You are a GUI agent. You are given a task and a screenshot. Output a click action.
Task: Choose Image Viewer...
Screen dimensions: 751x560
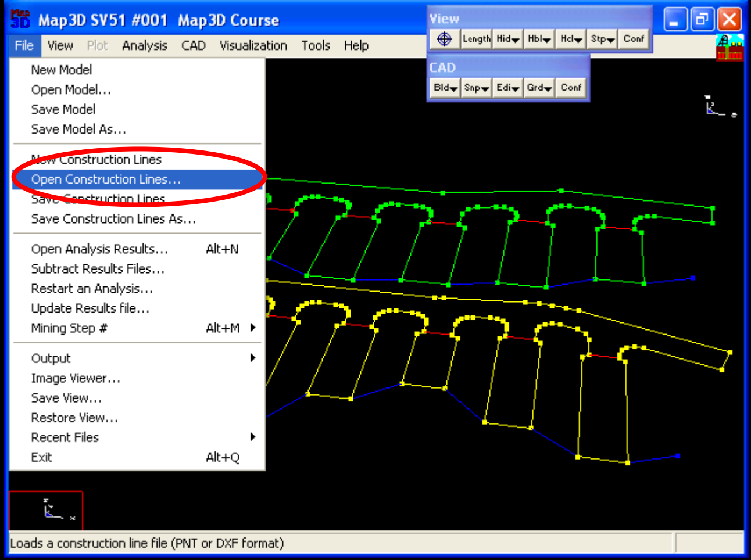[x=137, y=378]
